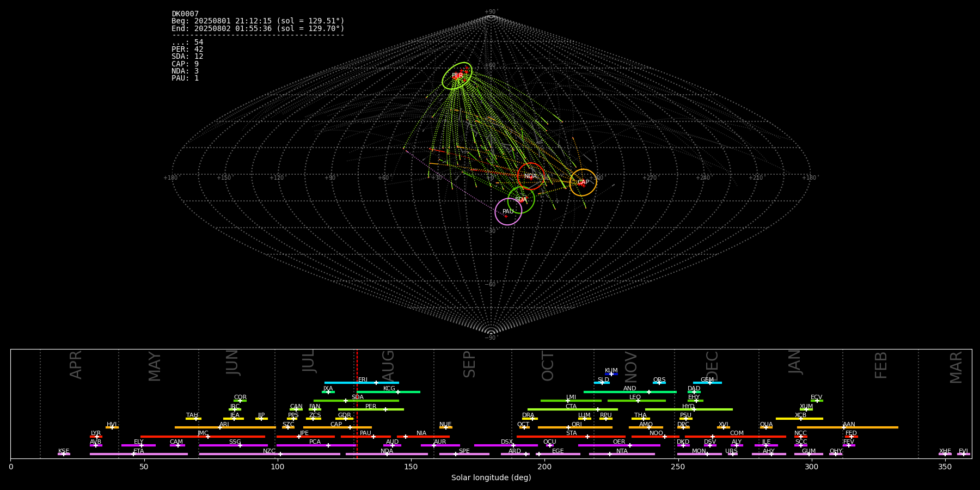Click the 'CAP: 9' legend entry
Image resolution: width=980 pixels, height=490 pixels.
tap(185, 64)
